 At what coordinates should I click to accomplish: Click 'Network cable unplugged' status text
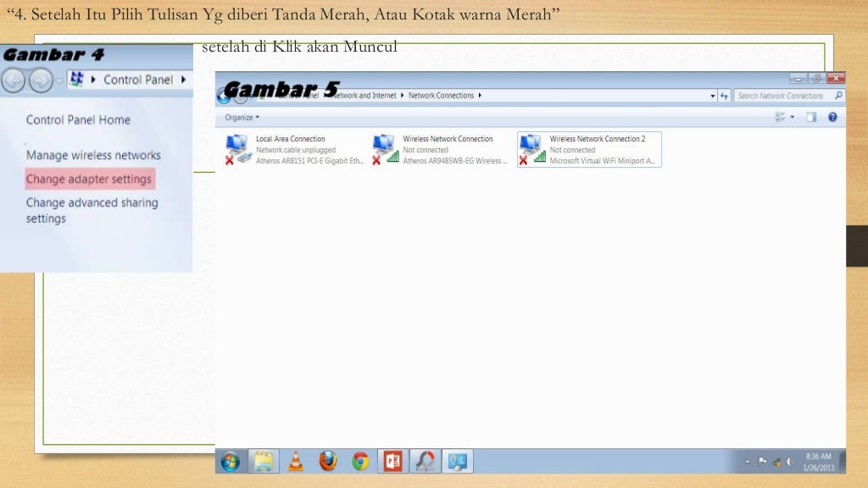[296, 150]
